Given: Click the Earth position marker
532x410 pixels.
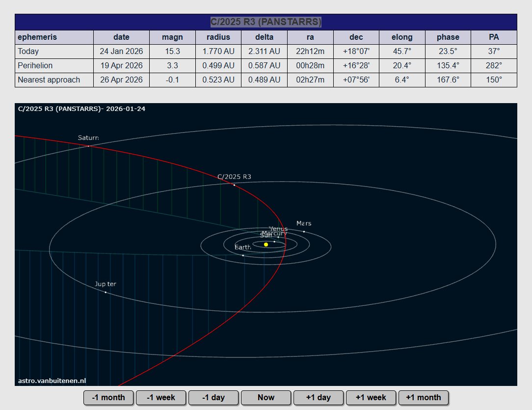Looking at the screenshot, I should pos(243,255).
